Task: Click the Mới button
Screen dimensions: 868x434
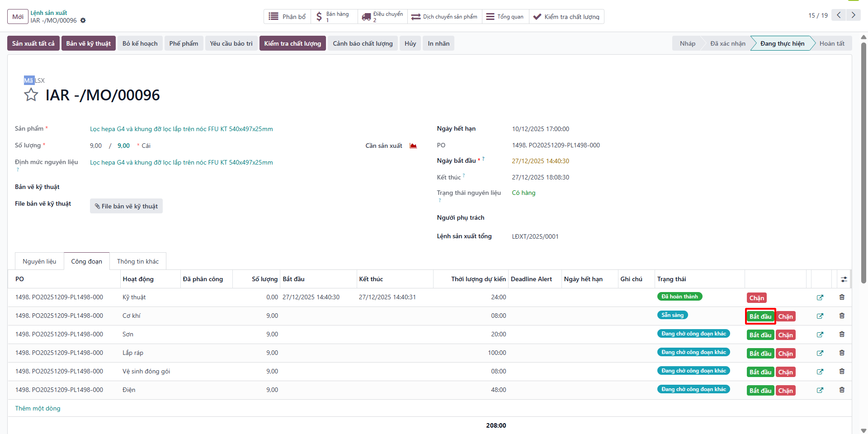Action: pyautogui.click(x=18, y=17)
